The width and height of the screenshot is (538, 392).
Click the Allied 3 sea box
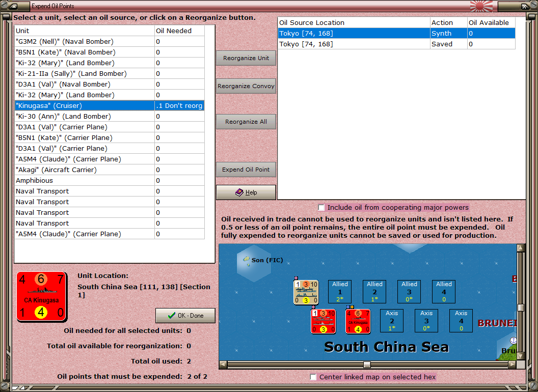pyautogui.click(x=409, y=292)
